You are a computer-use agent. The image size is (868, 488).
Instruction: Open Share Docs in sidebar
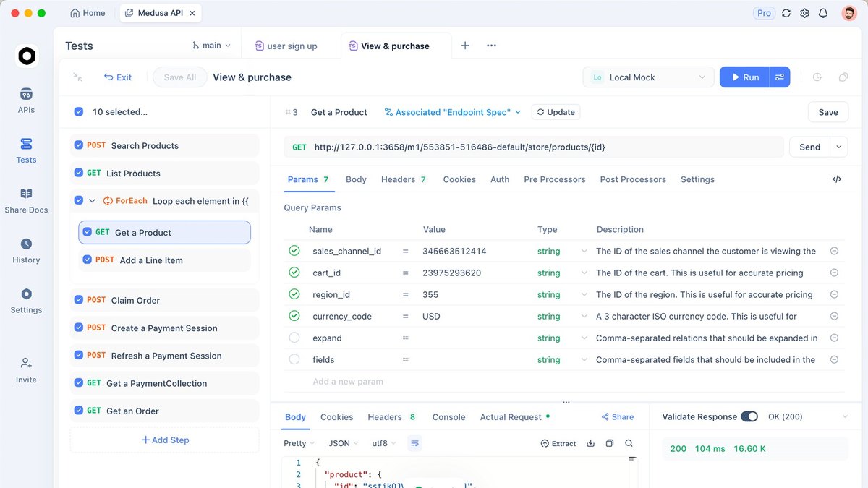click(26, 200)
